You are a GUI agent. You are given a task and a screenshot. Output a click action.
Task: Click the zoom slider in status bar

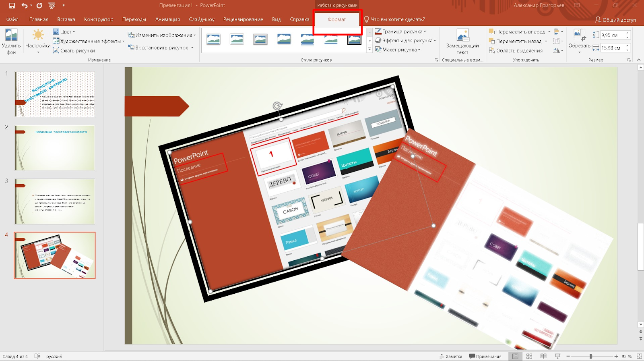click(x=590, y=356)
